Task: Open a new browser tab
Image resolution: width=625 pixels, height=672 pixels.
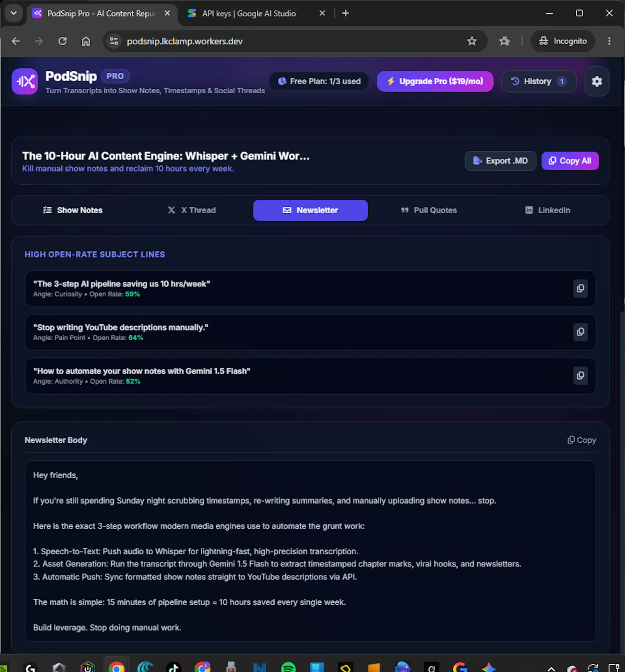Action: 345,13
